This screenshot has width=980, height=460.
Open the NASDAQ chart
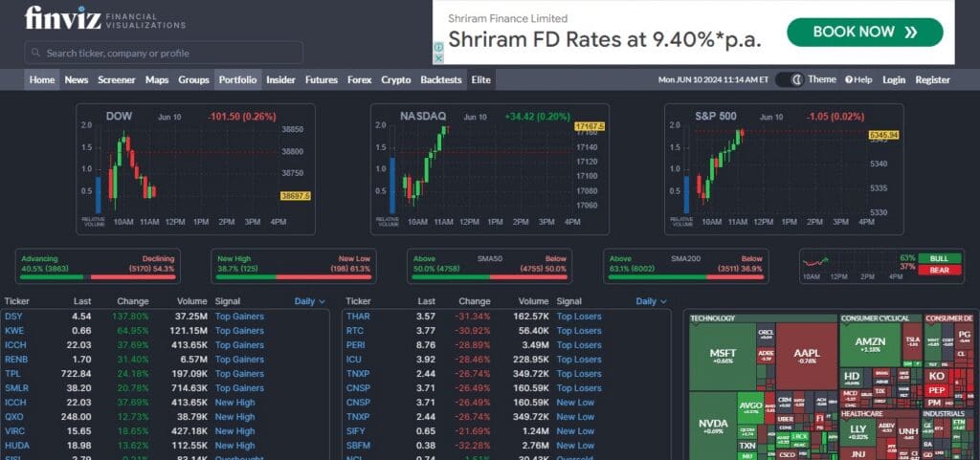489,169
